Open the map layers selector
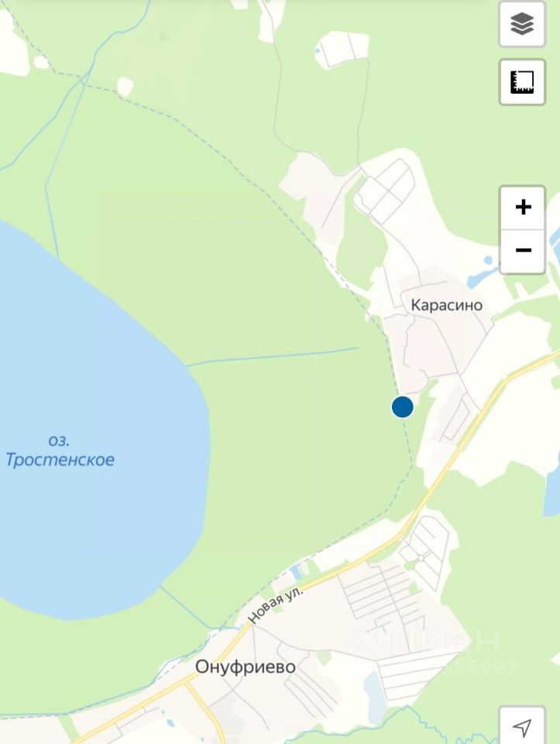Image resolution: width=560 pixels, height=744 pixels. [x=522, y=24]
